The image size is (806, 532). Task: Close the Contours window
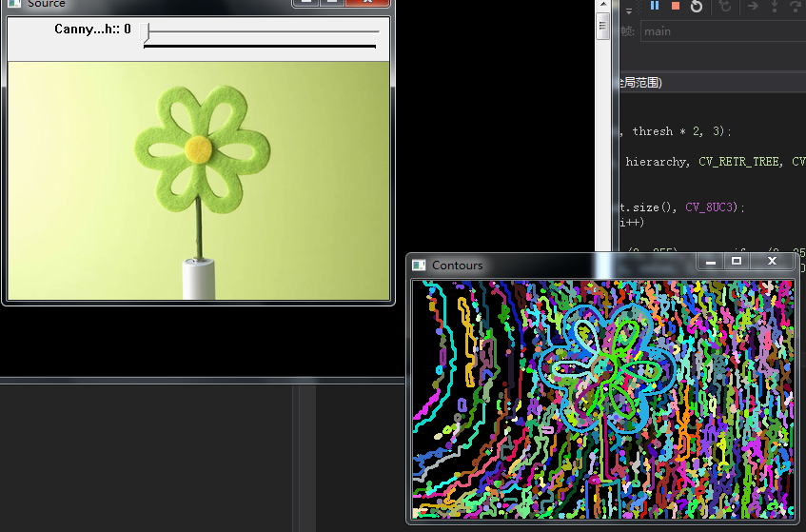[x=772, y=261]
